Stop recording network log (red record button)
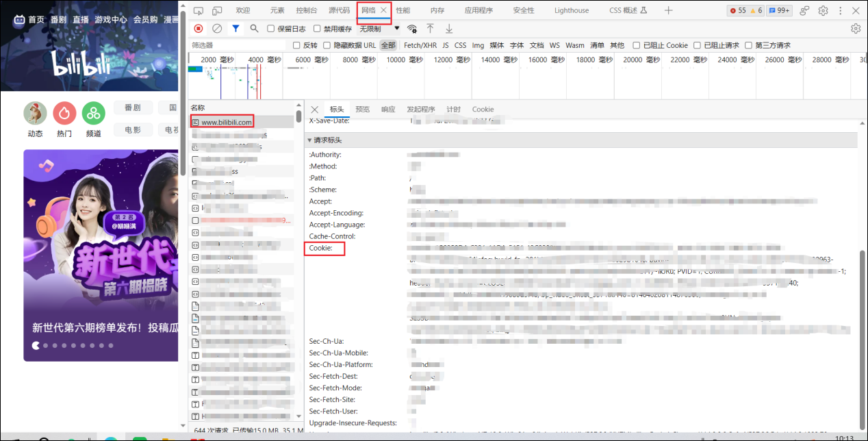Viewport: 868px width, 441px height. [x=199, y=29]
